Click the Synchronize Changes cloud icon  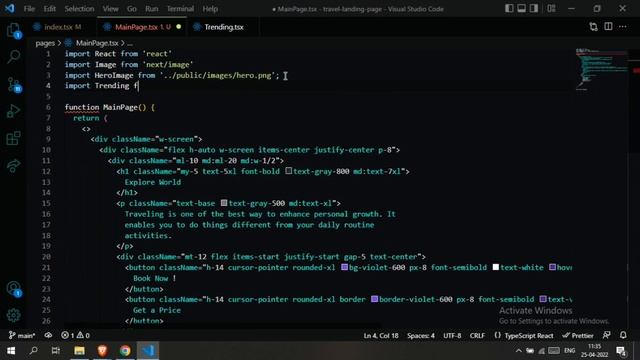(x=48, y=335)
